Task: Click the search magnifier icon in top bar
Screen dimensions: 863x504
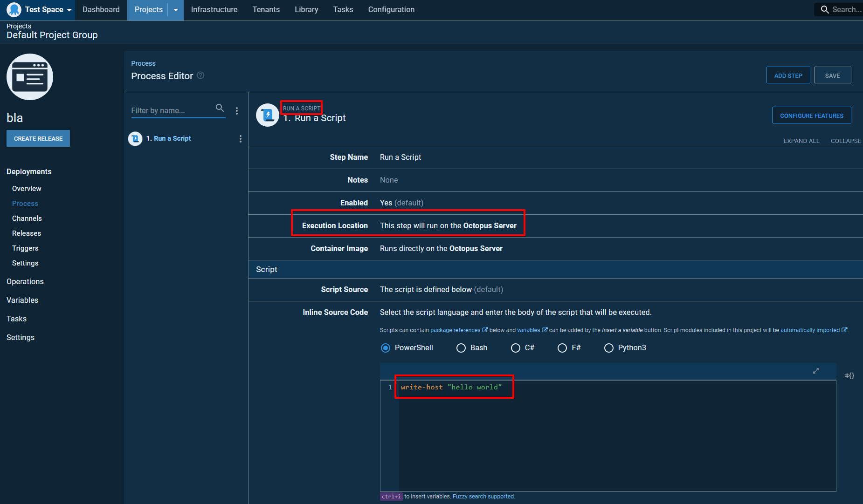Action: (825, 9)
